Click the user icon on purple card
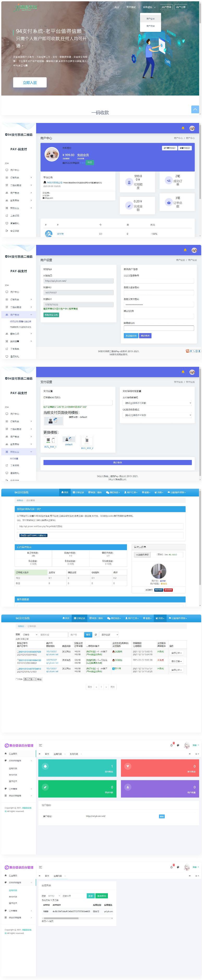This screenshot has width=202, height=980. click(127, 787)
